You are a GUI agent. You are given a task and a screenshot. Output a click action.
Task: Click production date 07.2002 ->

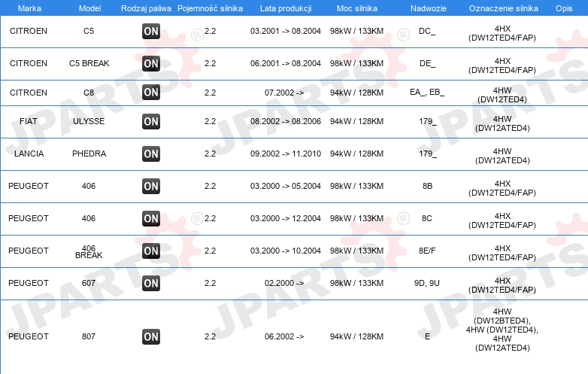(x=284, y=93)
